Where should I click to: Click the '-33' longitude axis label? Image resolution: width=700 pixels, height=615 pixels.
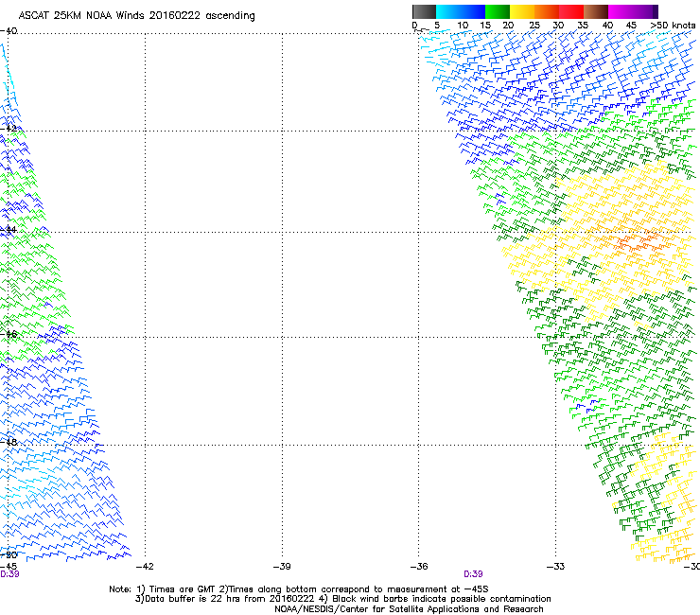[555, 567]
